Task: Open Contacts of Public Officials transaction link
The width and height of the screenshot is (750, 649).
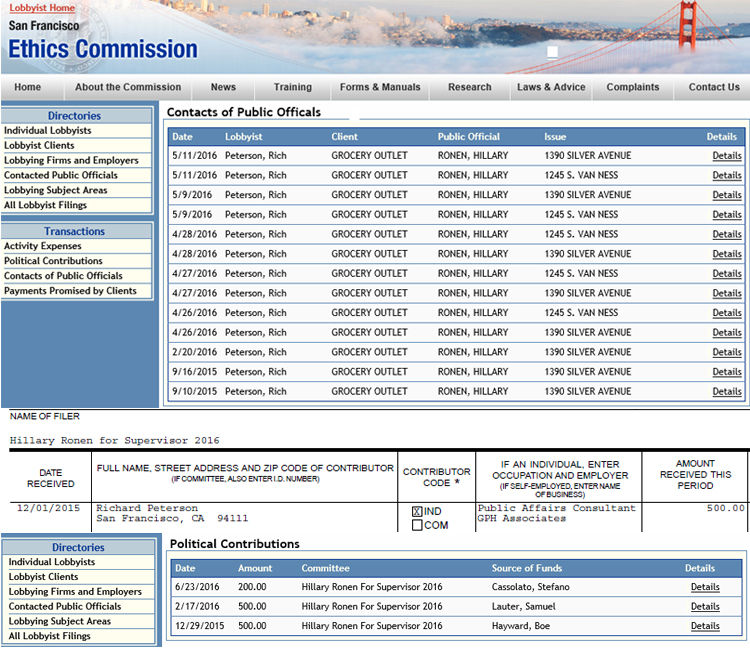Action: [63, 276]
